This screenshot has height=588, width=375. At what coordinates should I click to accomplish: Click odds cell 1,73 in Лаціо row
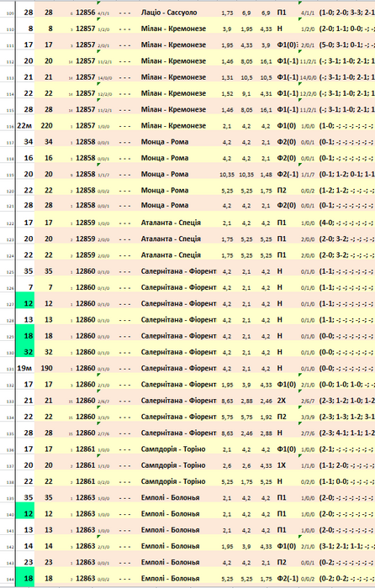pos(227,13)
